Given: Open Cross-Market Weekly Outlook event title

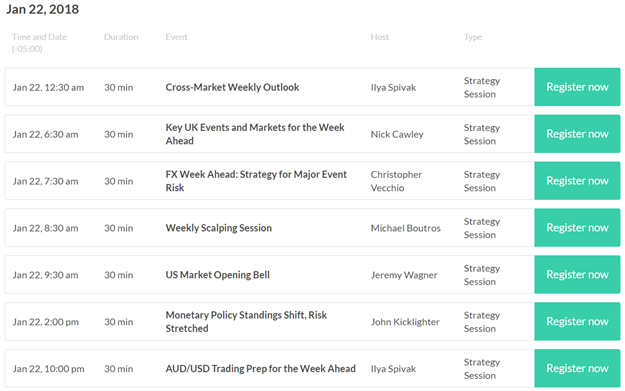Looking at the screenshot, I should (232, 87).
